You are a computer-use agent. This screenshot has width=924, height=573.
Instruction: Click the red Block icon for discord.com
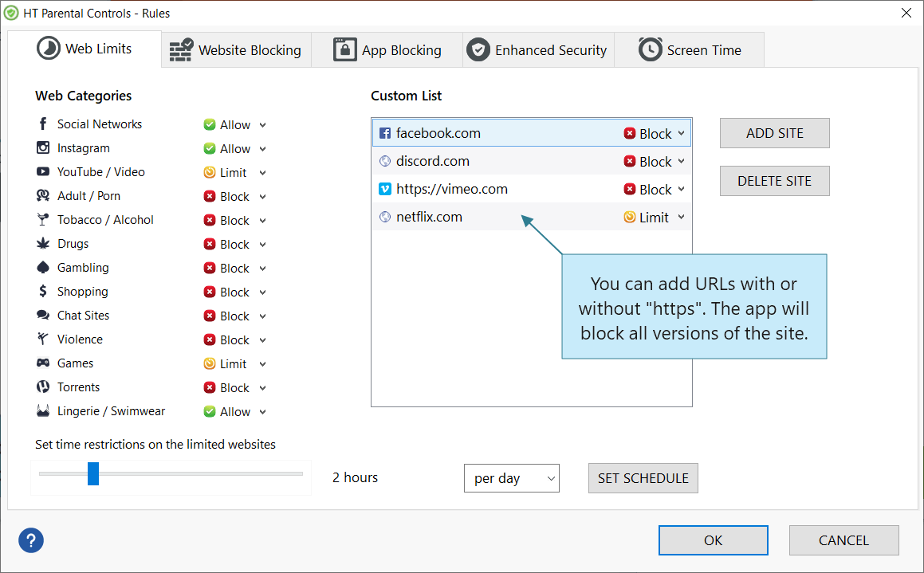click(629, 161)
